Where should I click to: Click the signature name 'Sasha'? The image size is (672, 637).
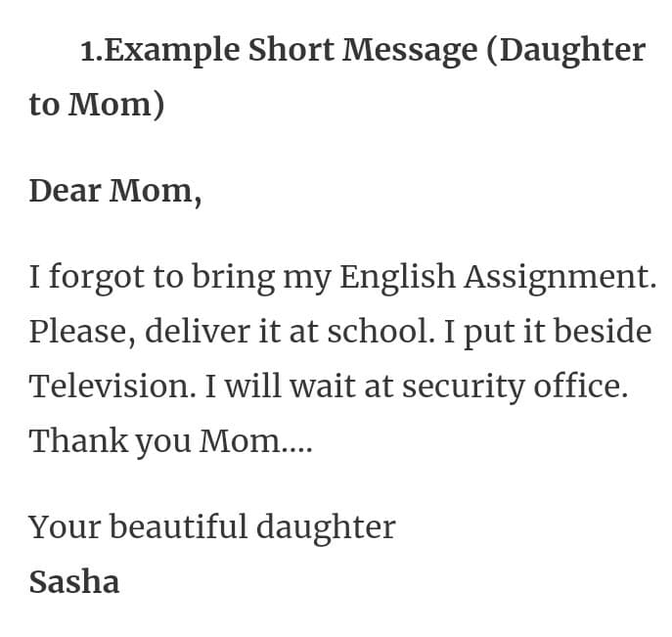coord(74,582)
